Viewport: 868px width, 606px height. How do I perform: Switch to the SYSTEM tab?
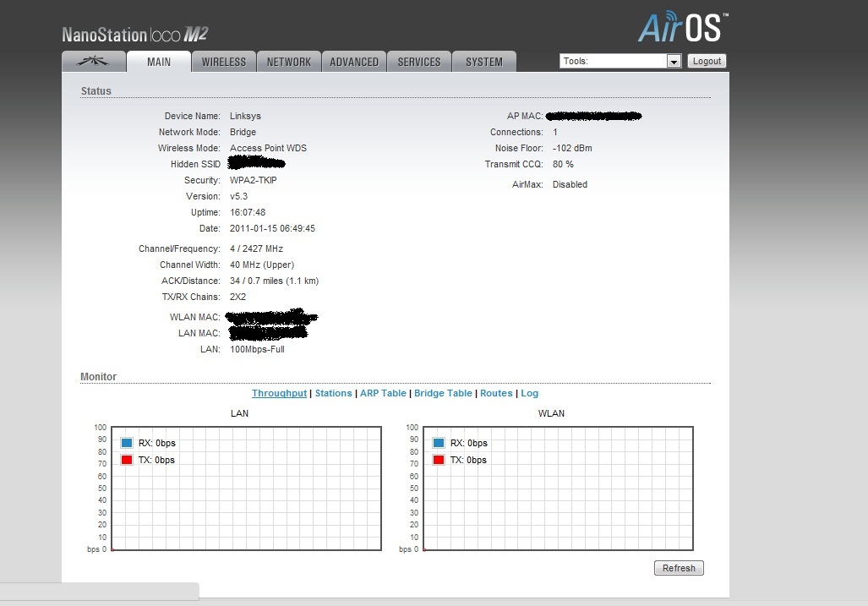[x=484, y=62]
